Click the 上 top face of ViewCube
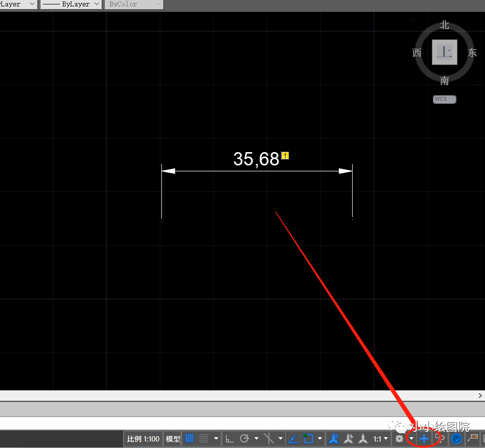This screenshot has width=485, height=448. 445,52
